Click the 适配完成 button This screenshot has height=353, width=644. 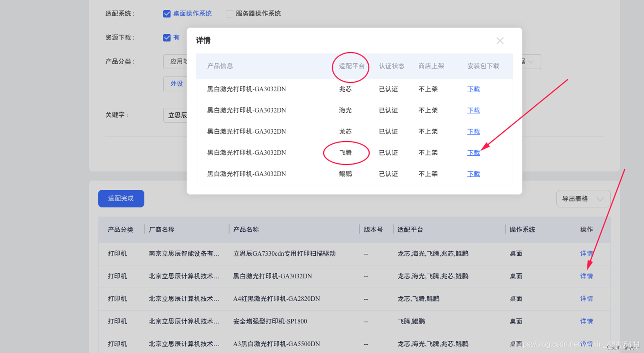point(121,198)
